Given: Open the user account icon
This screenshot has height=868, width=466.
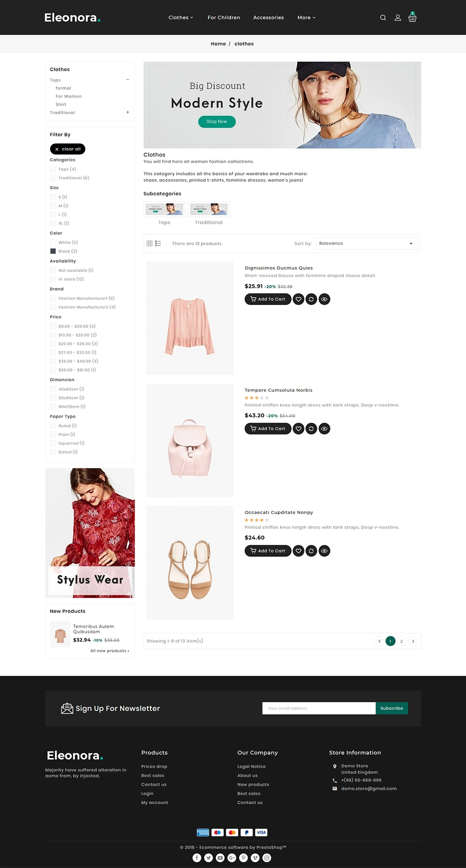Looking at the screenshot, I should 397,18.
